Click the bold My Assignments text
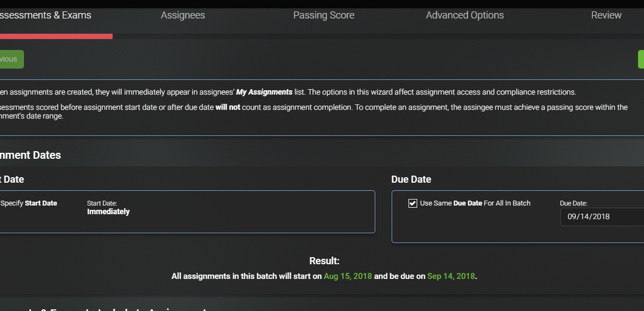Viewport: 644px width, 311px height. coord(264,92)
